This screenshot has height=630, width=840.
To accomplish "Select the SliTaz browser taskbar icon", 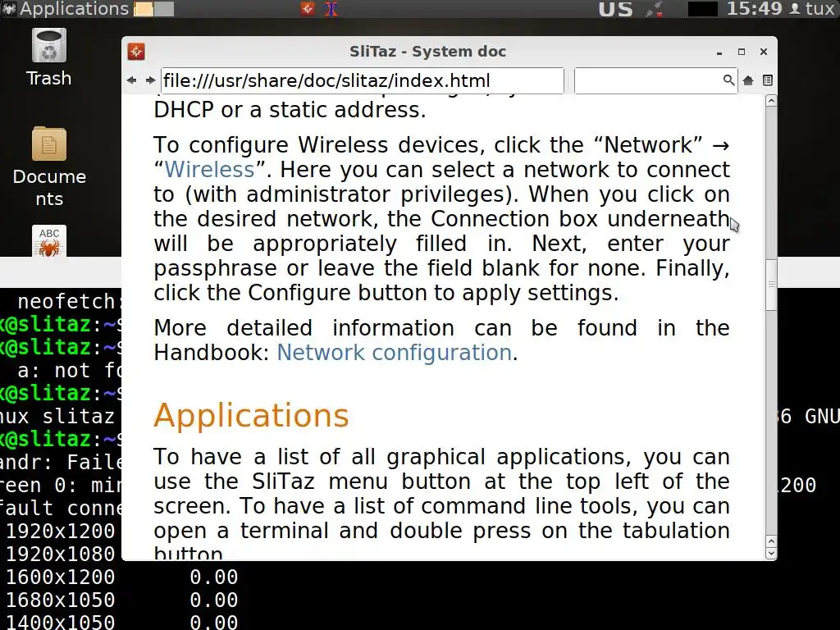I will tap(308, 8).
